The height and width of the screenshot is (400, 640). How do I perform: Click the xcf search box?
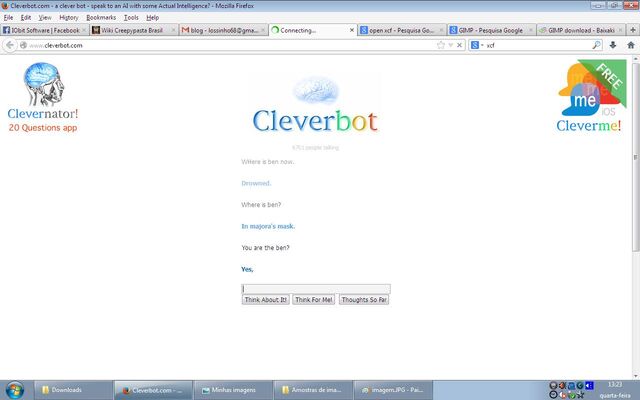538,45
